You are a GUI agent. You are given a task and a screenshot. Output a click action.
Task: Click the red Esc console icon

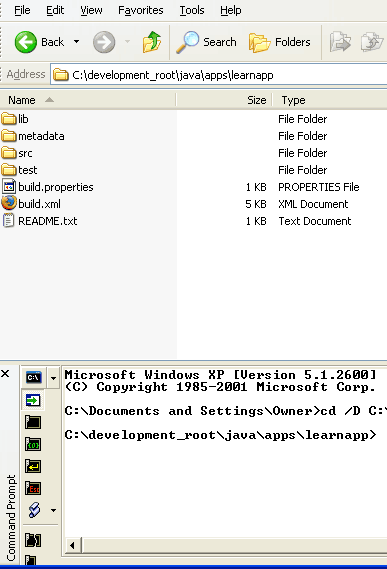pos(33,488)
